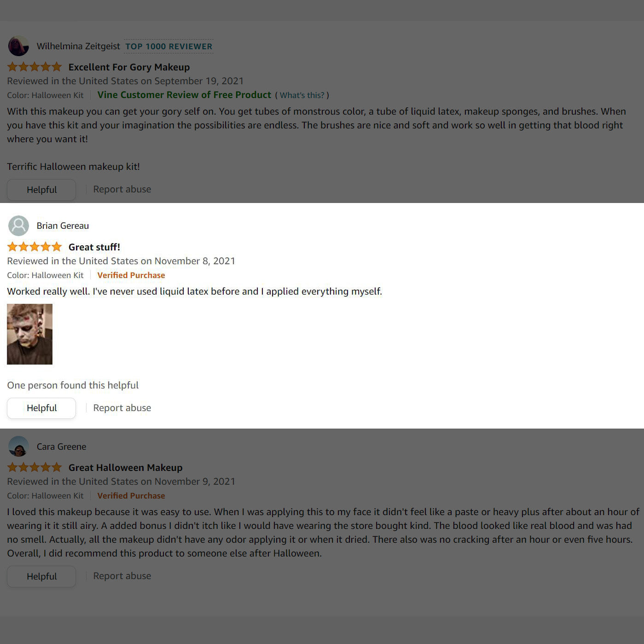Click the TOP 1000 REVIEWER badge
The image size is (644, 644).
point(169,46)
